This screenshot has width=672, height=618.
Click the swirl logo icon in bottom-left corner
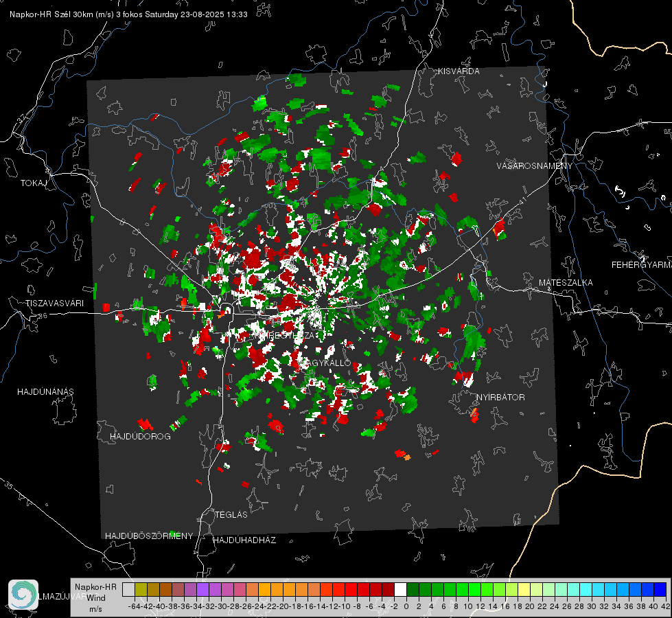click(23, 595)
